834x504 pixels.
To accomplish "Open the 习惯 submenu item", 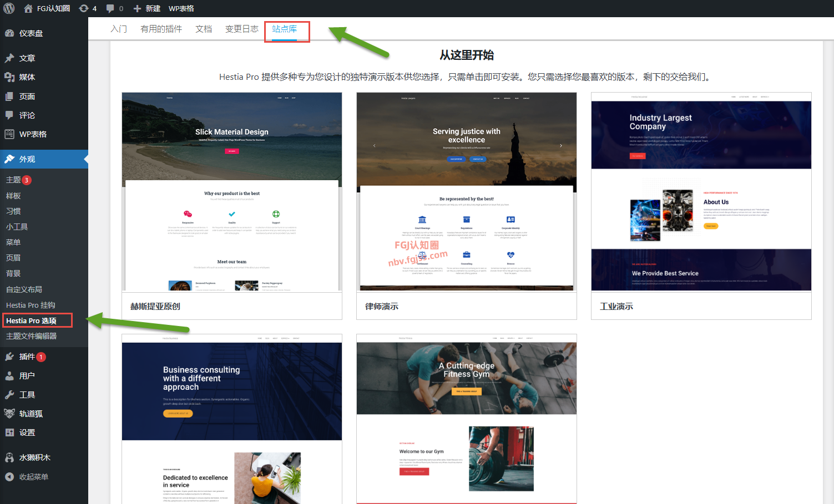I will pyautogui.click(x=13, y=211).
